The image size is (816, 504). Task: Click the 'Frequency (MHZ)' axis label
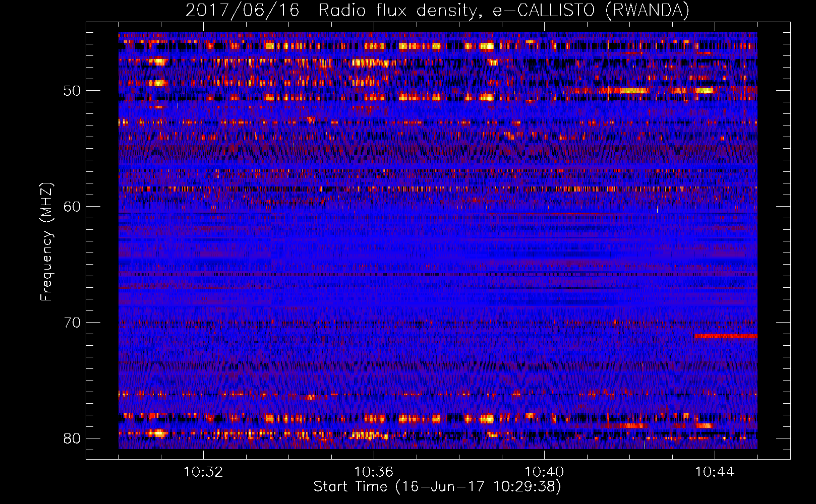click(x=46, y=242)
